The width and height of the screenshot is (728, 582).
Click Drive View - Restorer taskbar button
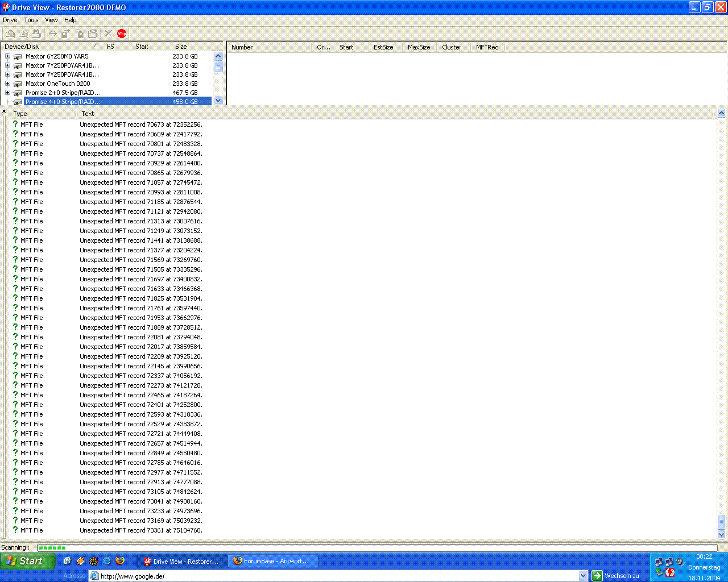tap(181, 561)
